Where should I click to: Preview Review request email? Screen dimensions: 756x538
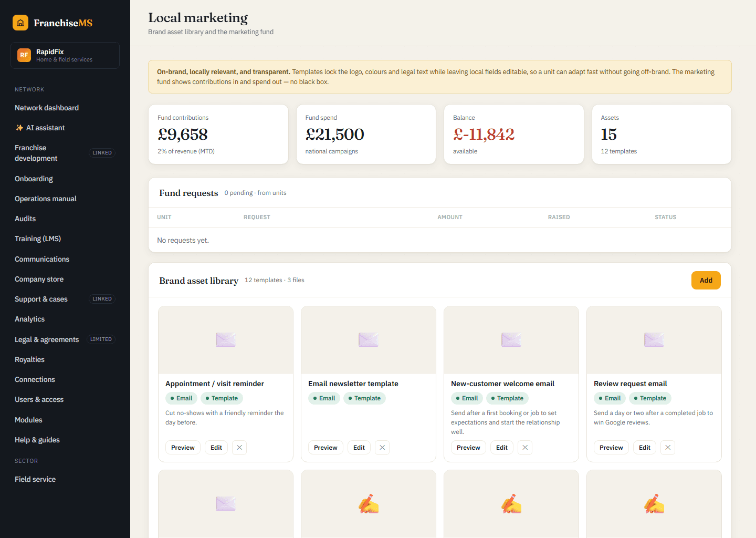[611, 448]
